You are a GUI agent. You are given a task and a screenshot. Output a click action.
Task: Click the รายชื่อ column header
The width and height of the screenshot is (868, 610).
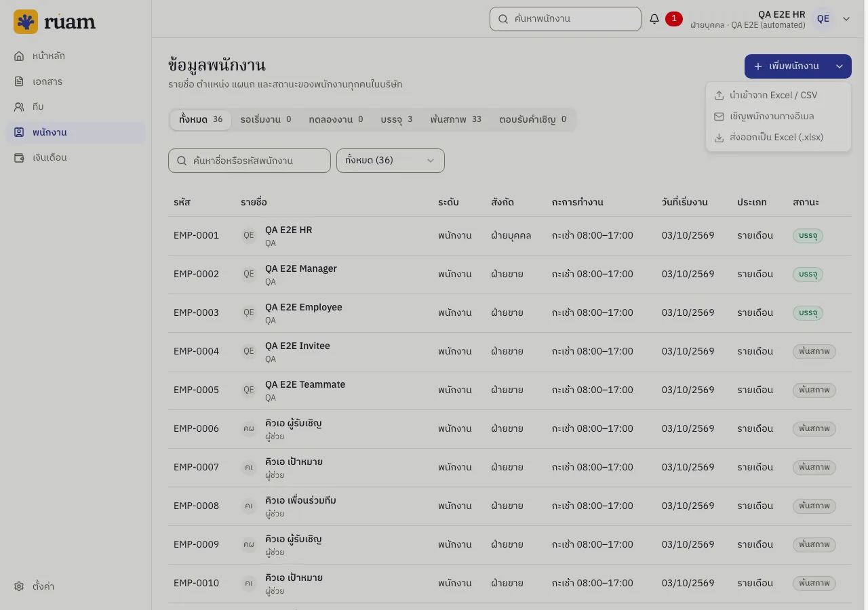(254, 202)
